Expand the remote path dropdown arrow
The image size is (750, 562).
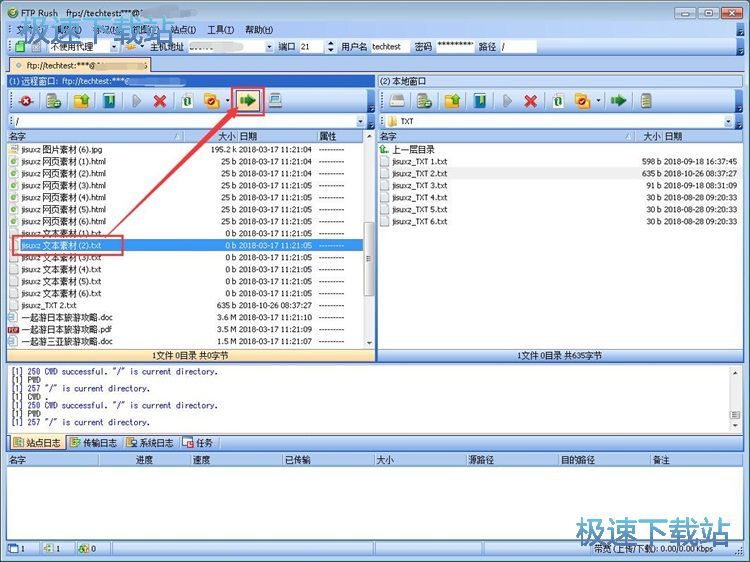tap(361, 122)
